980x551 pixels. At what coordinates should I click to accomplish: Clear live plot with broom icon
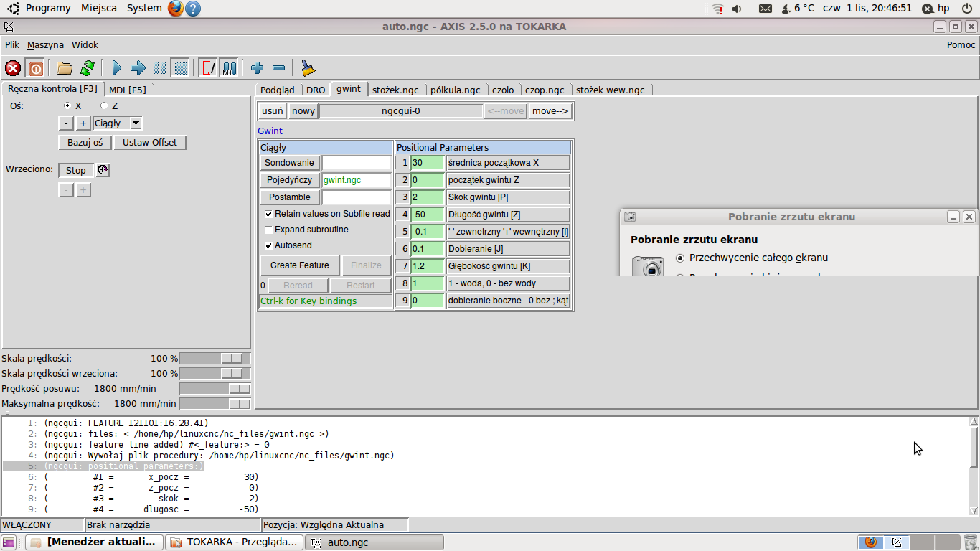click(308, 68)
